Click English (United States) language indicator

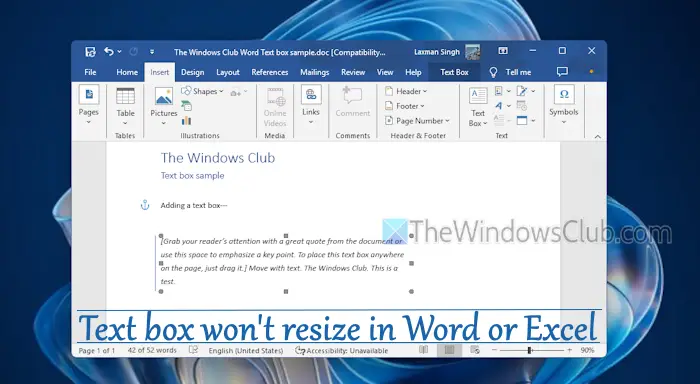point(246,351)
